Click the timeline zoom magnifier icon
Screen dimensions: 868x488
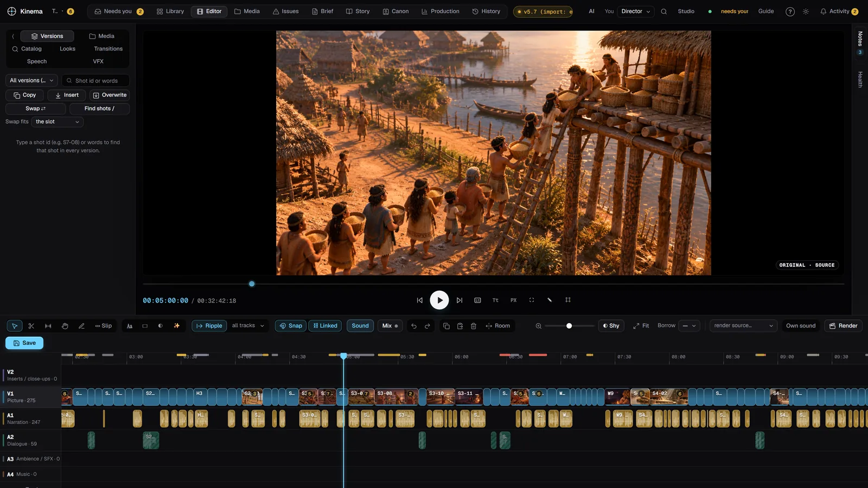click(539, 326)
